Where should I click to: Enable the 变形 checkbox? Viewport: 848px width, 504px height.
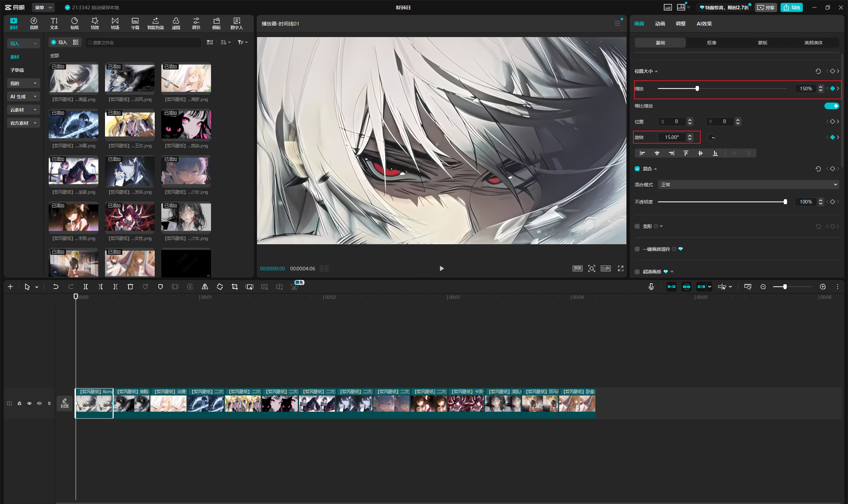[x=637, y=226]
